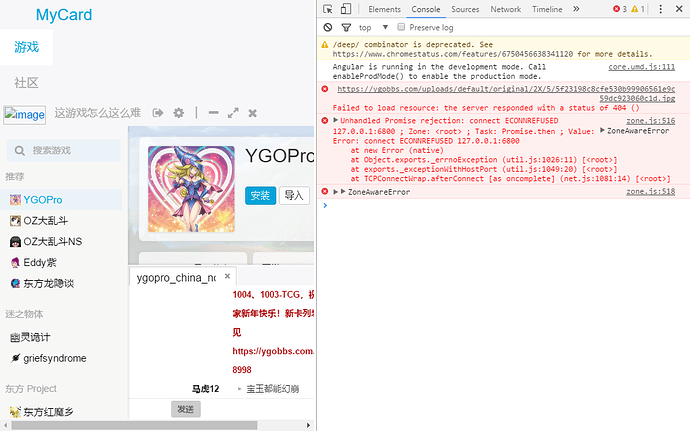Click the 导入 import button
The height and width of the screenshot is (431, 690).
tap(294, 195)
